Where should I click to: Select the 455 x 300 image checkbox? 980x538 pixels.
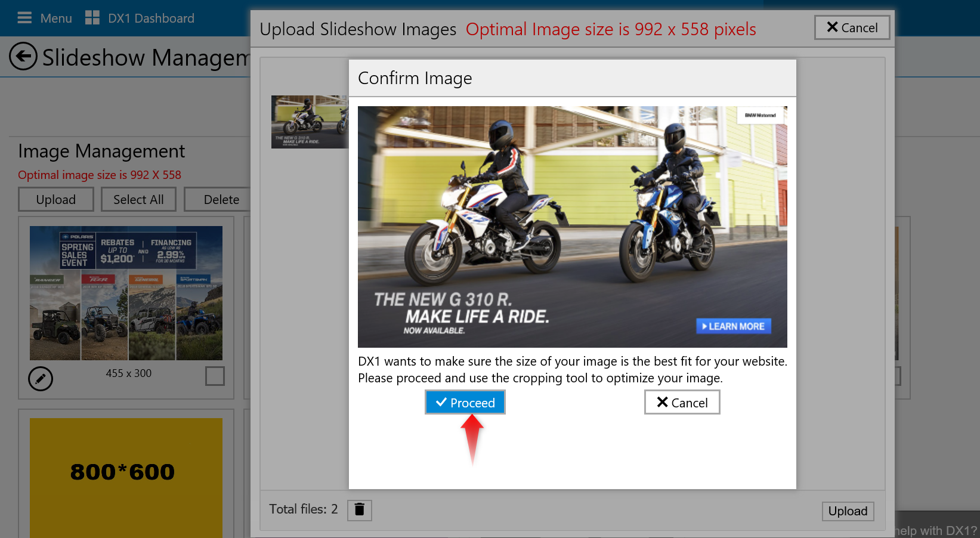215,376
